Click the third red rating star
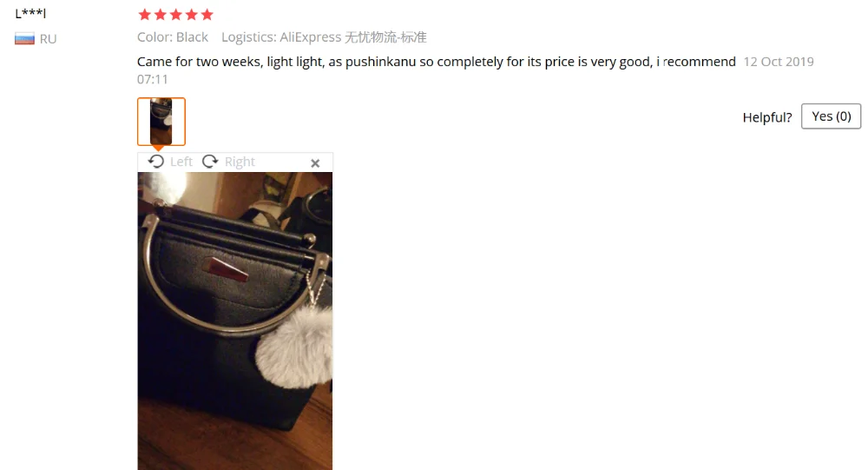Screen dimensions: 868x470 pos(176,15)
